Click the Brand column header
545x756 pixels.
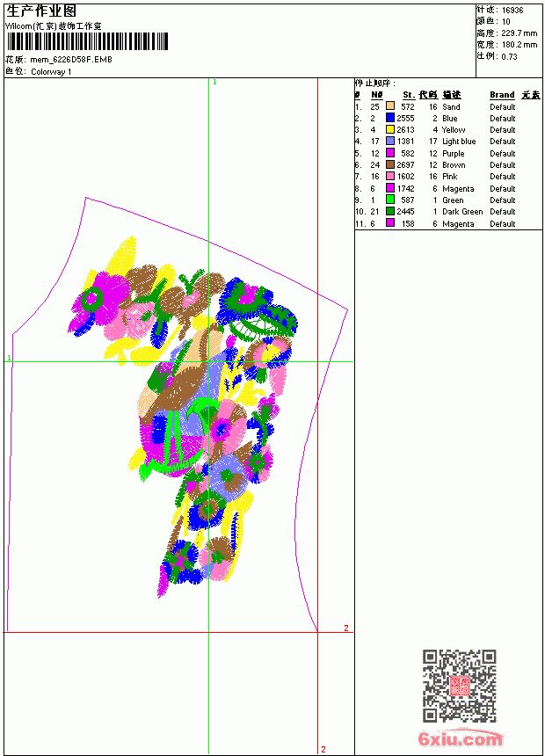coord(502,95)
